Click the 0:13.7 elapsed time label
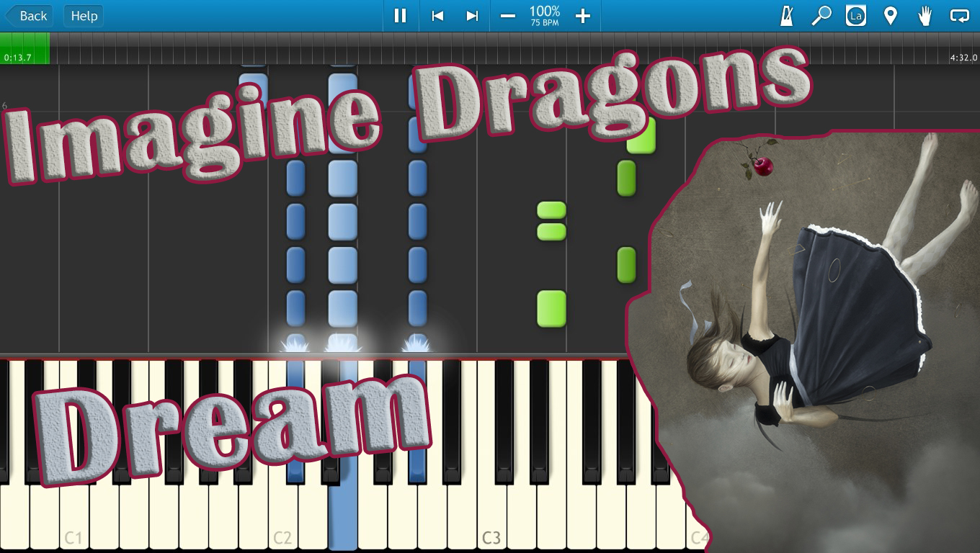 (x=18, y=58)
